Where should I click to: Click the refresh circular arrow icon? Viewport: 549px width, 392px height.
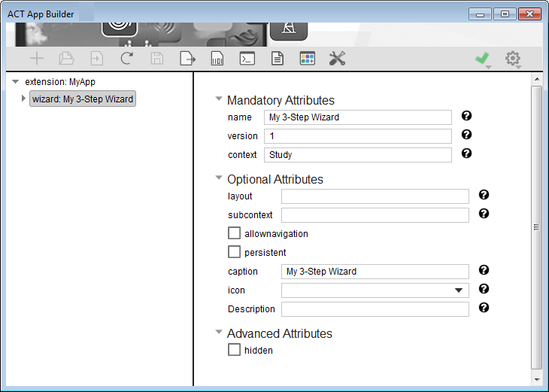[x=127, y=59]
